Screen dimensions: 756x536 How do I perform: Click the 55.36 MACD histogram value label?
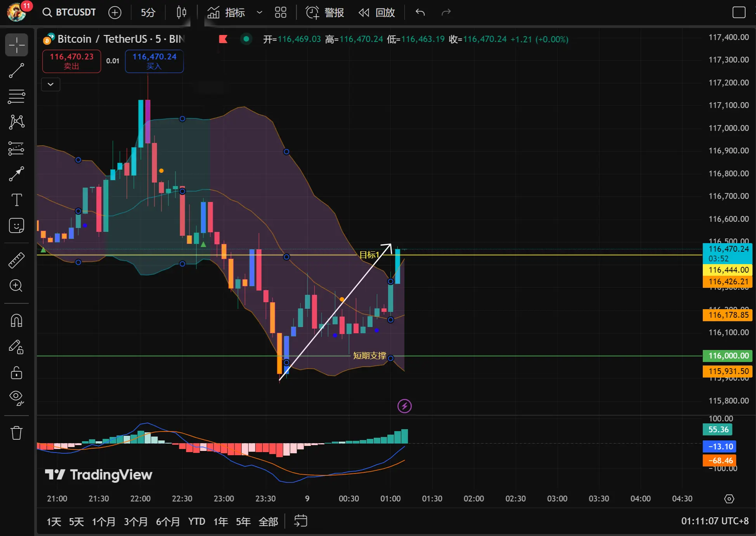(x=718, y=430)
